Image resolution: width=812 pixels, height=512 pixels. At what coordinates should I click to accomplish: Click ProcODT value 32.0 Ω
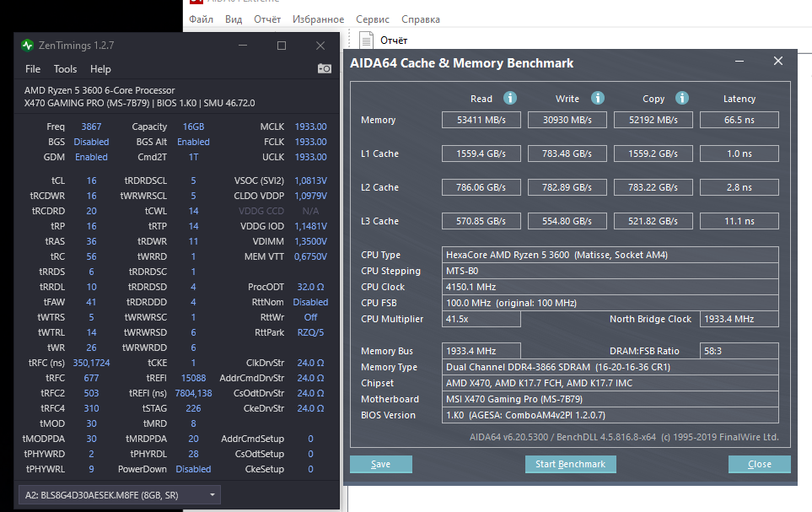(x=310, y=287)
